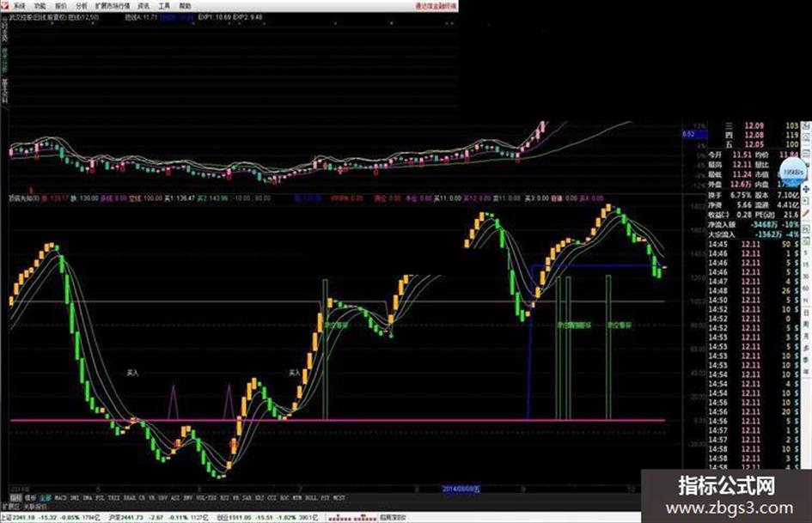Select the 周 weekly period button in sidebar
The height and width of the screenshot is (523, 812).
[806, 324]
